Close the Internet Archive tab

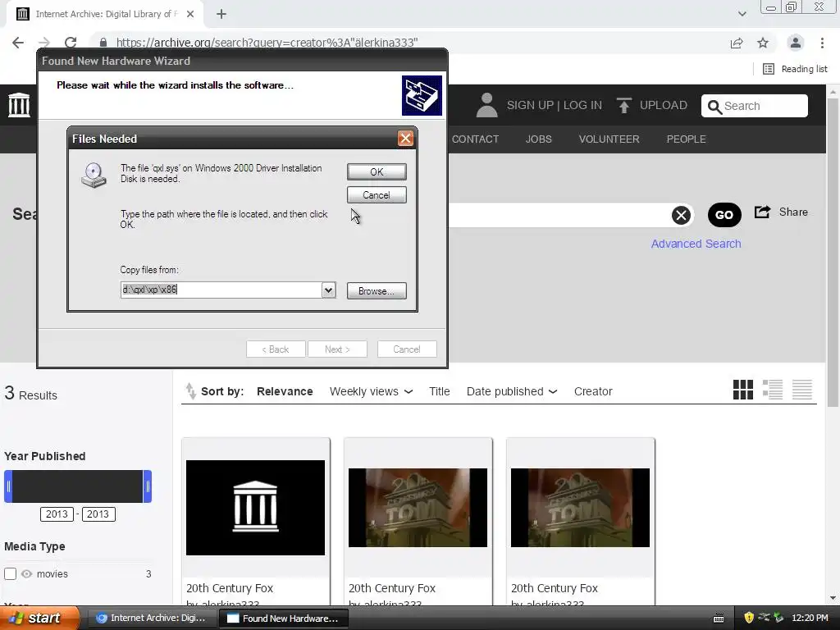coord(190,14)
